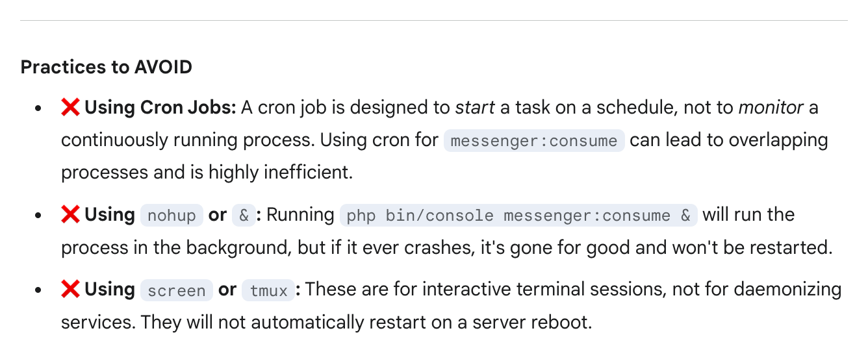Click the screen inline code chip
The image size is (868, 361).
pyautogui.click(x=177, y=290)
